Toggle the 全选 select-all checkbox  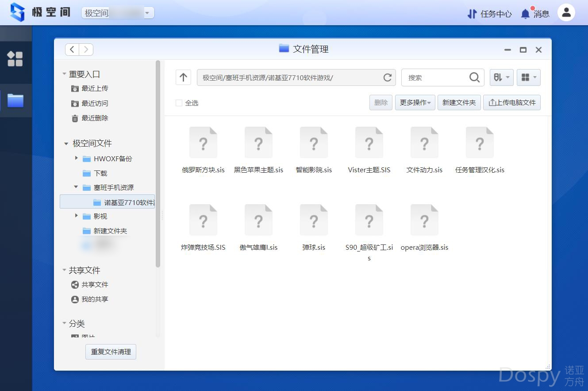click(x=179, y=103)
